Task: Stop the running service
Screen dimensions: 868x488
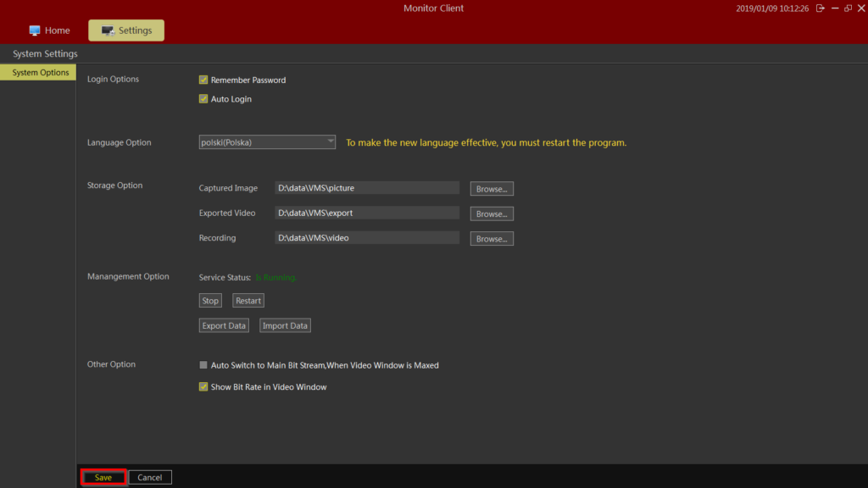Action: click(x=210, y=301)
